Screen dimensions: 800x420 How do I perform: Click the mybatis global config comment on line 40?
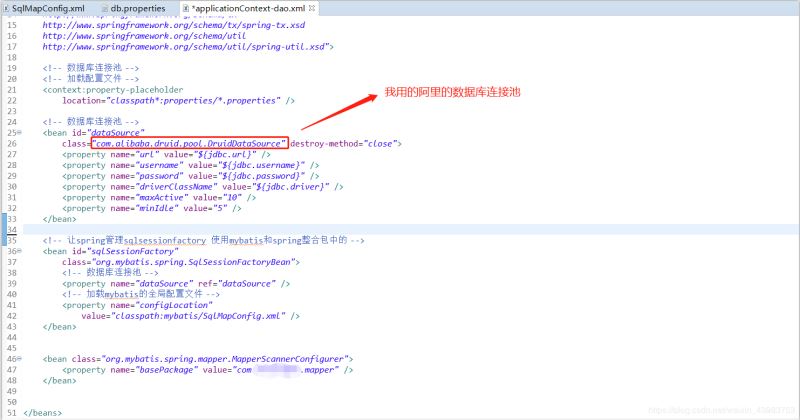(141, 294)
